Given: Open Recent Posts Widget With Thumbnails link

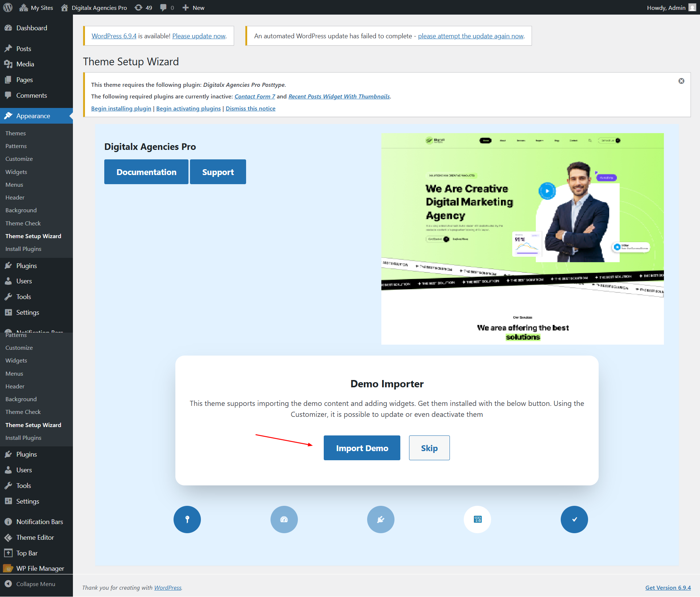Looking at the screenshot, I should click(x=339, y=96).
